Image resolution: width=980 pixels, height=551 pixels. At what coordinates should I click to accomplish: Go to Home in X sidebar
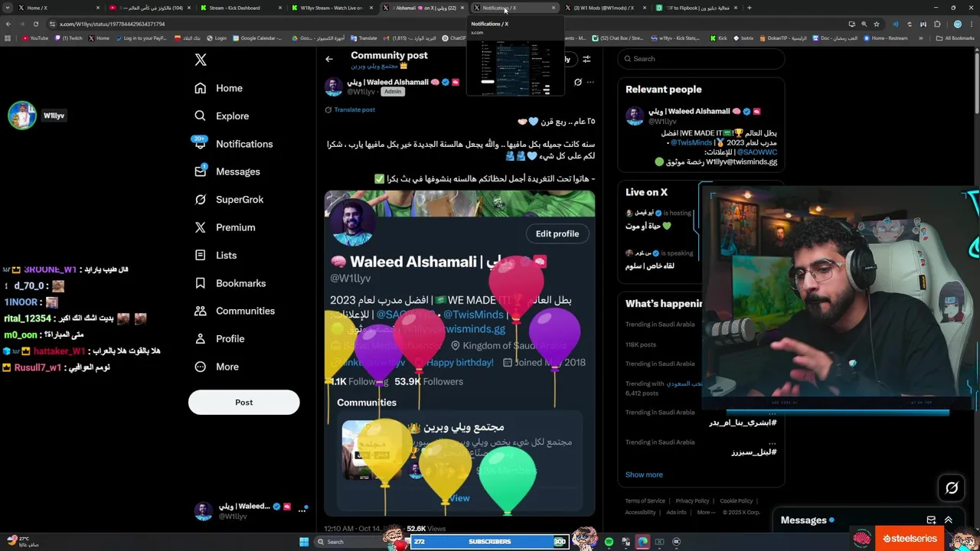tap(218, 88)
